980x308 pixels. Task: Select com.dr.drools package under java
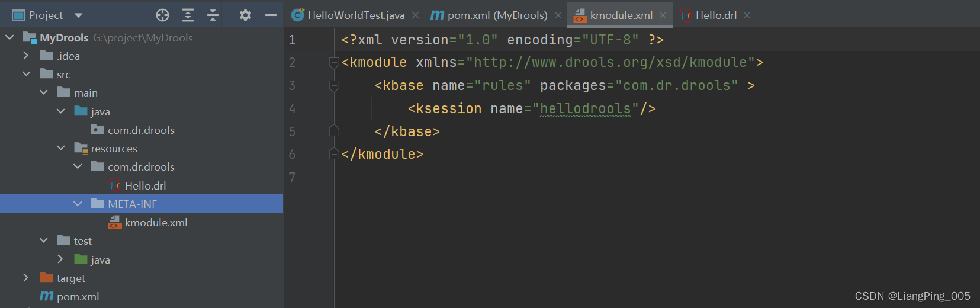pos(141,130)
